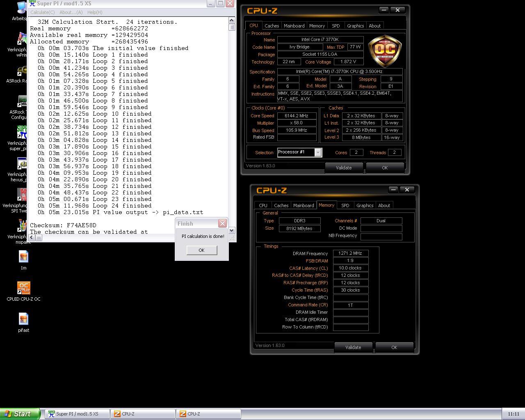Click the PI value output pi_data.txt line
The image size is (525, 420).
coord(120,212)
